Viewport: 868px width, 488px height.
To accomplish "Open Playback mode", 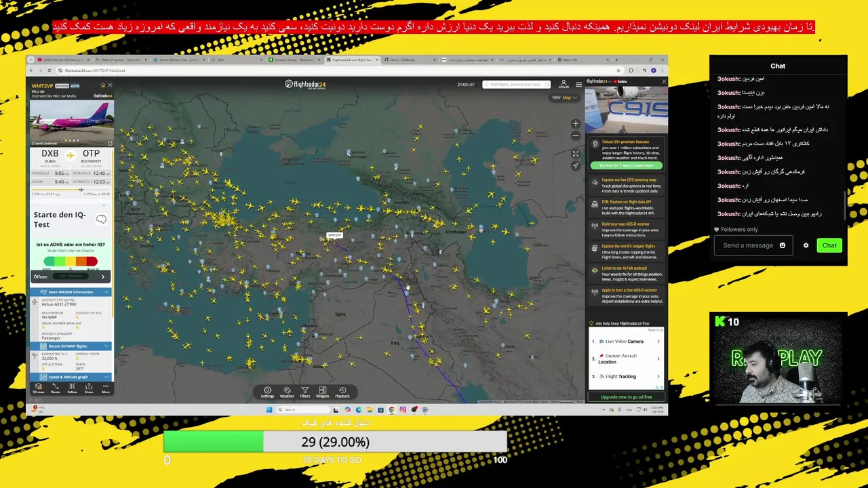I will (x=342, y=392).
